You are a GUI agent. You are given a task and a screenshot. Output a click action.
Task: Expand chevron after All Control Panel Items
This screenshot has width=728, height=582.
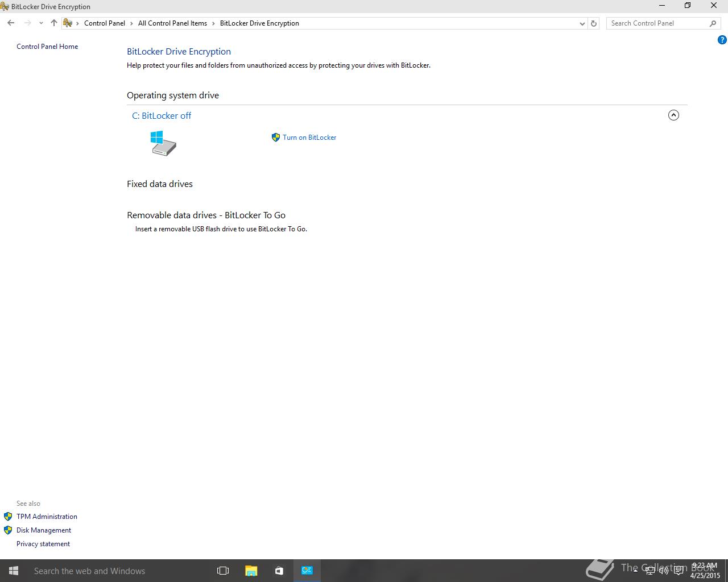click(213, 23)
